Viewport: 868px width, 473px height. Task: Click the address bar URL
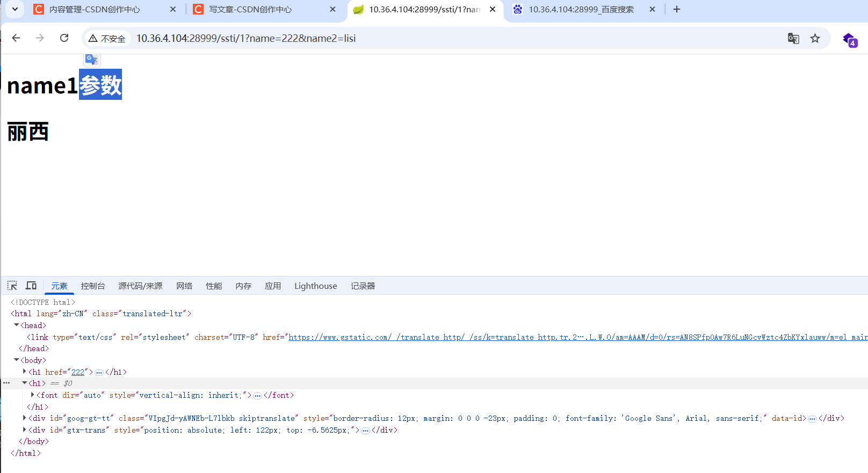[x=246, y=39]
